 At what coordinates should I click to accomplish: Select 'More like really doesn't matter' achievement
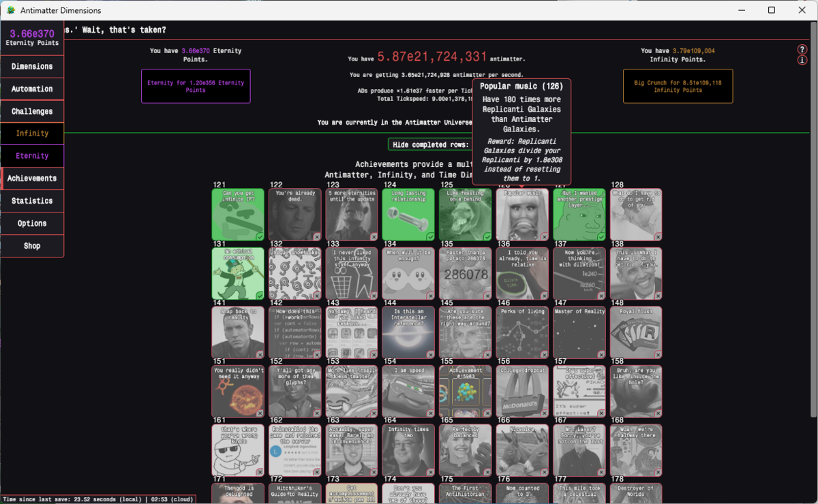click(x=352, y=392)
